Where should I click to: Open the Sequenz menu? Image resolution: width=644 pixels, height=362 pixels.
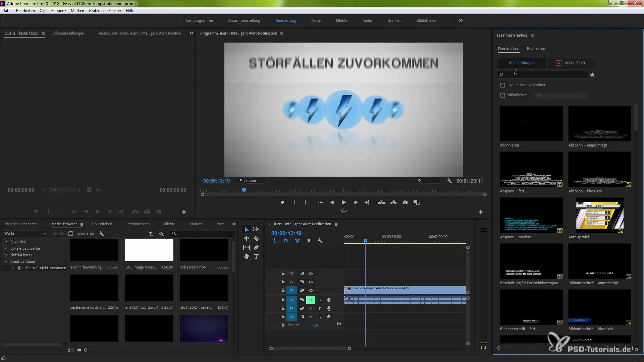point(59,11)
